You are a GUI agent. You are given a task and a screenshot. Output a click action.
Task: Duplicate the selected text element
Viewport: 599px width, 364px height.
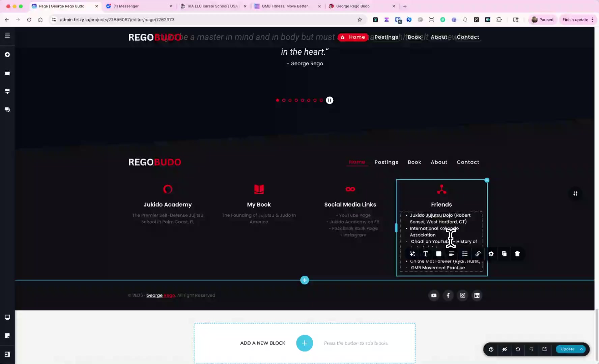pyautogui.click(x=504, y=254)
